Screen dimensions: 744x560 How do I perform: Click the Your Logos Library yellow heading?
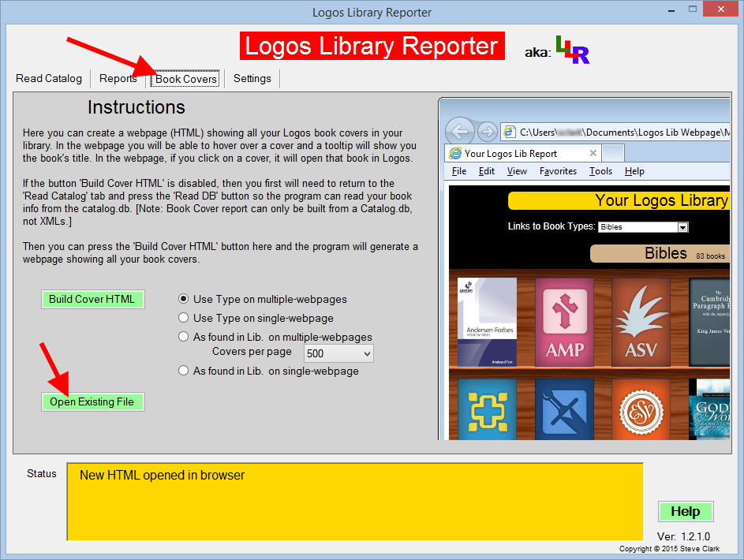[x=619, y=200]
